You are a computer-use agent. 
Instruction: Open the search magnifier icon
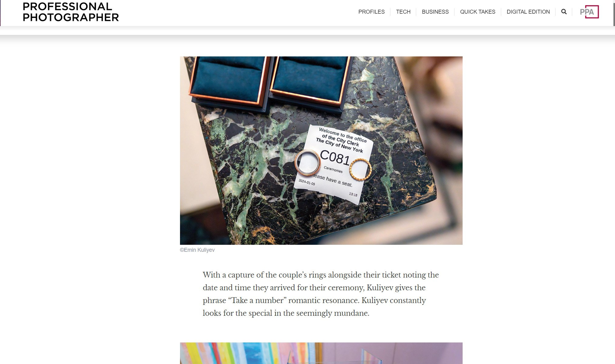click(x=564, y=12)
